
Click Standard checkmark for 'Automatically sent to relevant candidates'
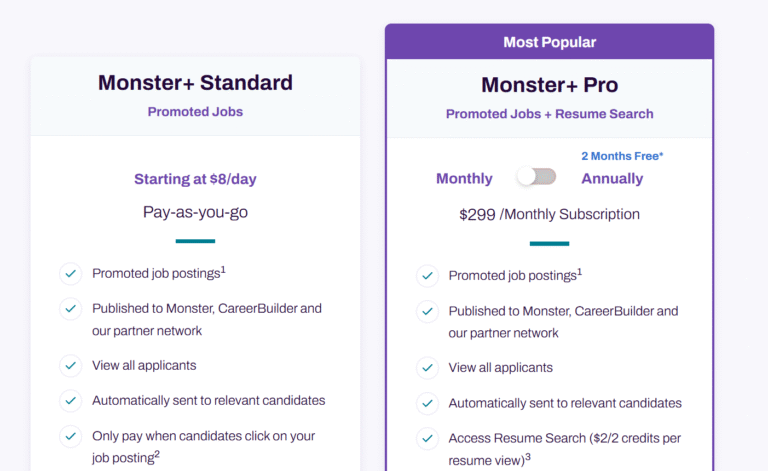click(70, 400)
